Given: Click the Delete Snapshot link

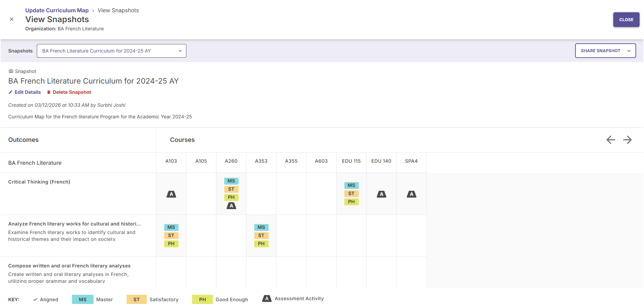Looking at the screenshot, I should pyautogui.click(x=72, y=92).
